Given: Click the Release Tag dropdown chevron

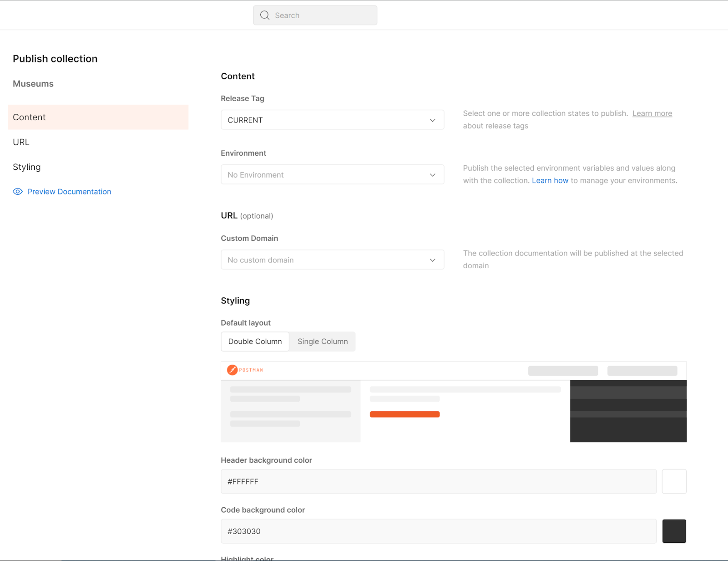Looking at the screenshot, I should tap(432, 120).
